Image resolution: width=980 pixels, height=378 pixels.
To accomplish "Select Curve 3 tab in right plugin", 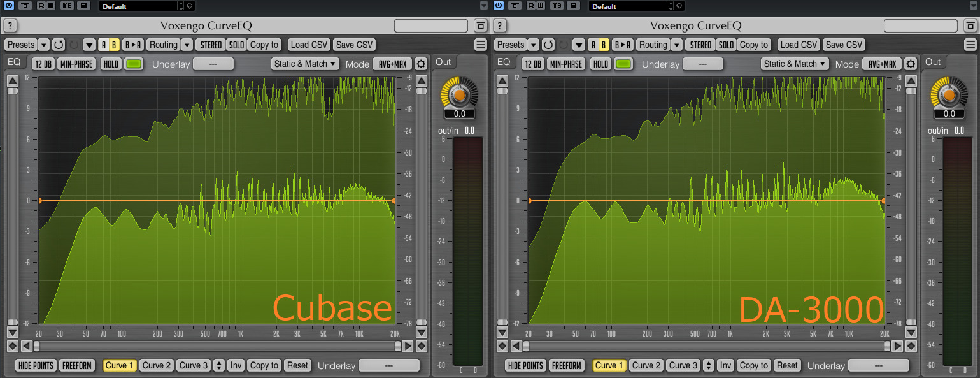I will coord(683,365).
